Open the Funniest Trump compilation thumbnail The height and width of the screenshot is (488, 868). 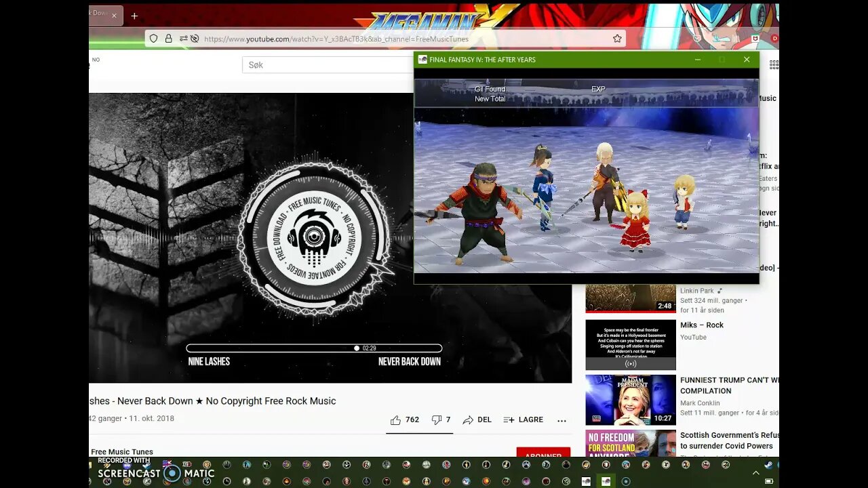pos(631,400)
